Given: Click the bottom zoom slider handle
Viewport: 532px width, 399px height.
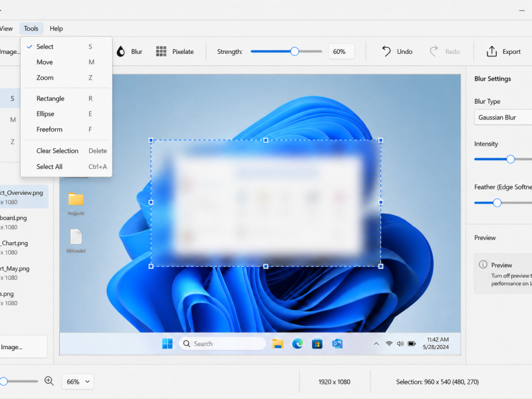Looking at the screenshot, I should coord(3,381).
